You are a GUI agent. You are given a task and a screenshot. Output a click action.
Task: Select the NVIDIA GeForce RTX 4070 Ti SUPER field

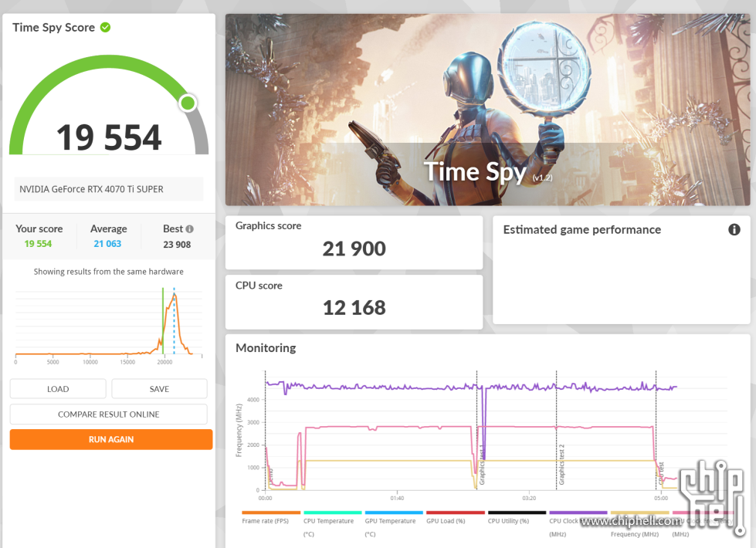pos(108,189)
